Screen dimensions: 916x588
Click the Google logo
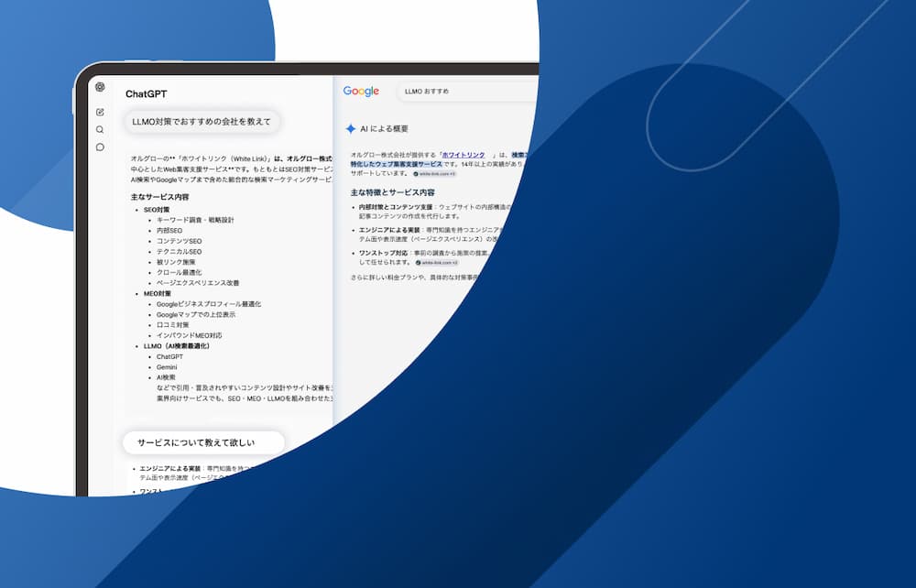pos(361,91)
